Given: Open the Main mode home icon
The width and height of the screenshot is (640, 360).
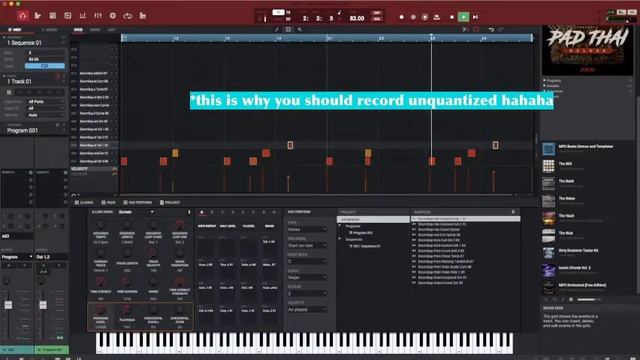Looking at the screenshot, I should [x=22, y=16].
